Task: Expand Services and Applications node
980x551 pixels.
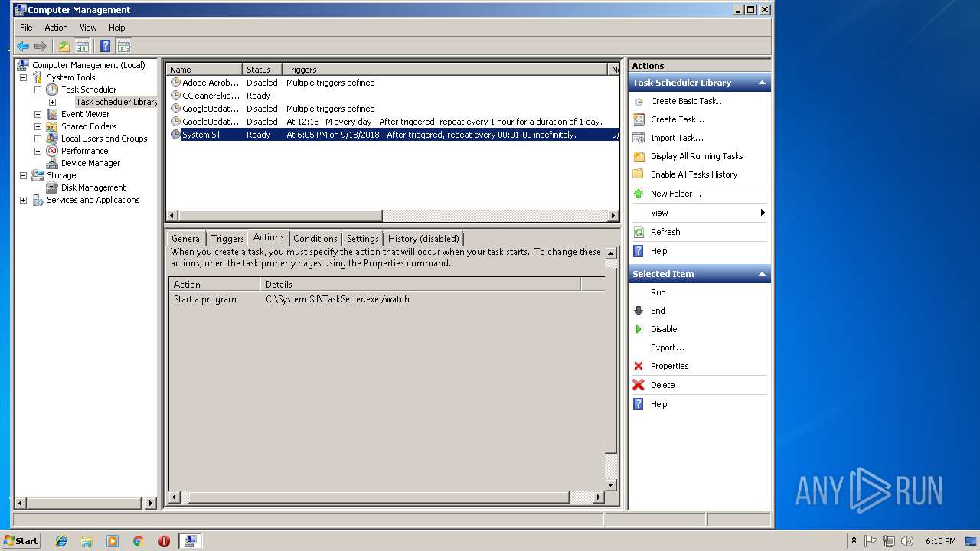Action: pyautogui.click(x=23, y=200)
